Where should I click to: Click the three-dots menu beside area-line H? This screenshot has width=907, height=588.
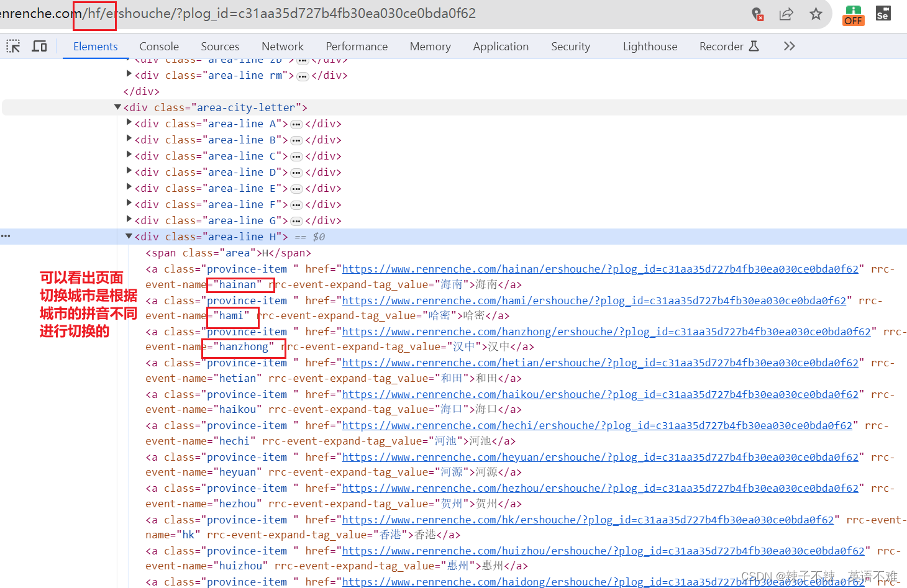[x=6, y=236]
